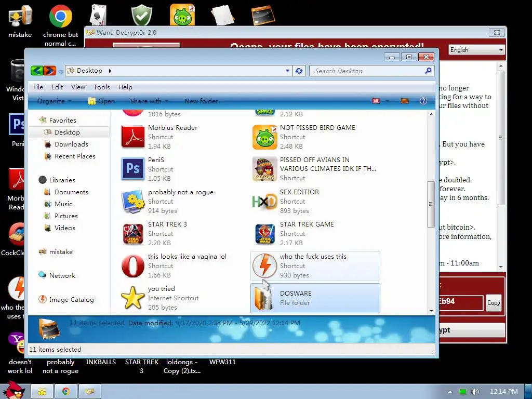Select Image Catalog in navigation pane
Image resolution: width=532 pixels, height=399 pixels.
point(71,300)
